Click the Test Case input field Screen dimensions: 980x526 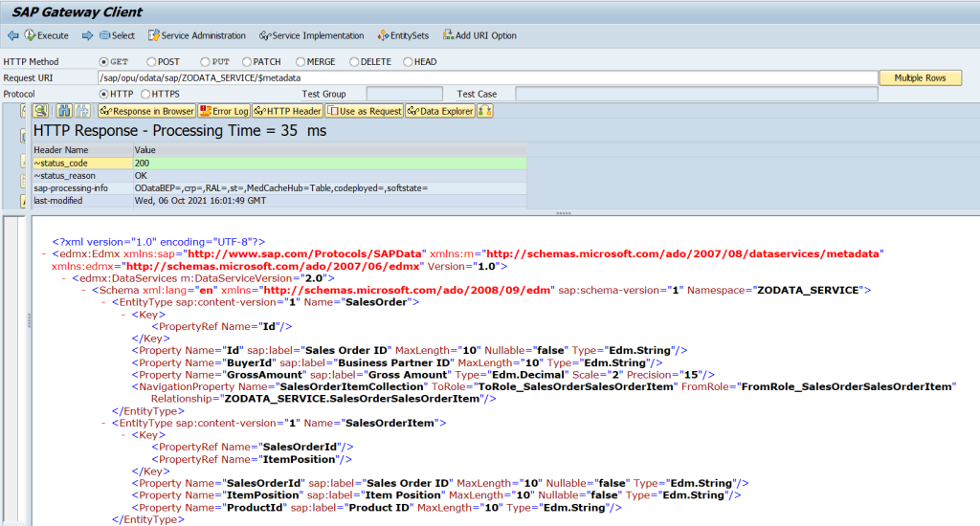697,94
